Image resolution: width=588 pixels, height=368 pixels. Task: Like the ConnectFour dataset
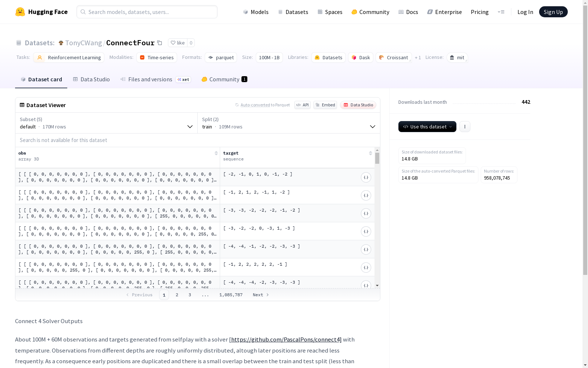[178, 43]
